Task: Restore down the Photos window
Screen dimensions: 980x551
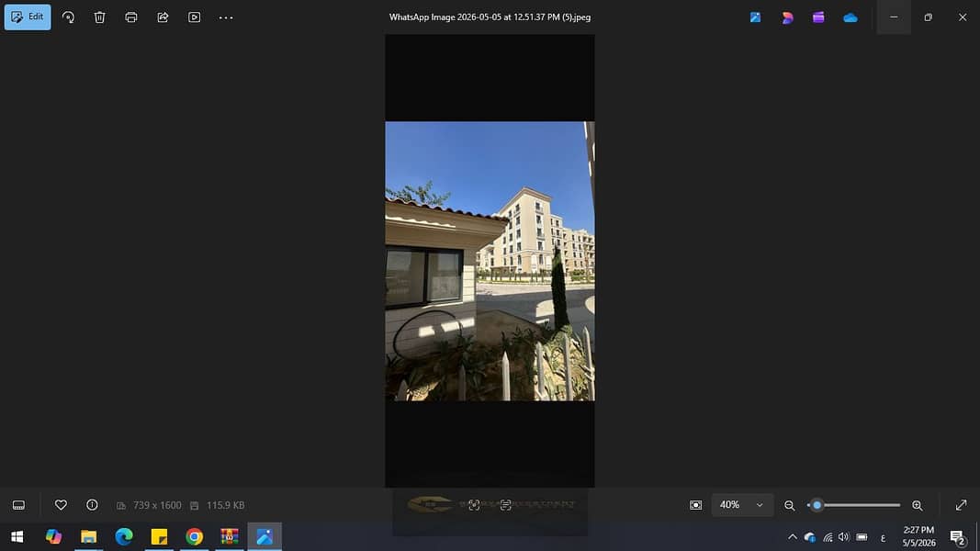Action: pyautogui.click(x=929, y=17)
